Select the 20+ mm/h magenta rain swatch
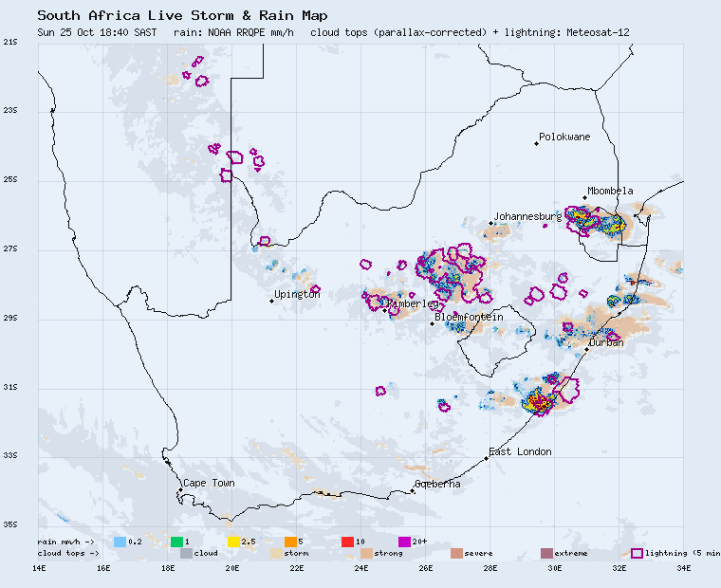This screenshot has width=721, height=588. click(x=405, y=542)
